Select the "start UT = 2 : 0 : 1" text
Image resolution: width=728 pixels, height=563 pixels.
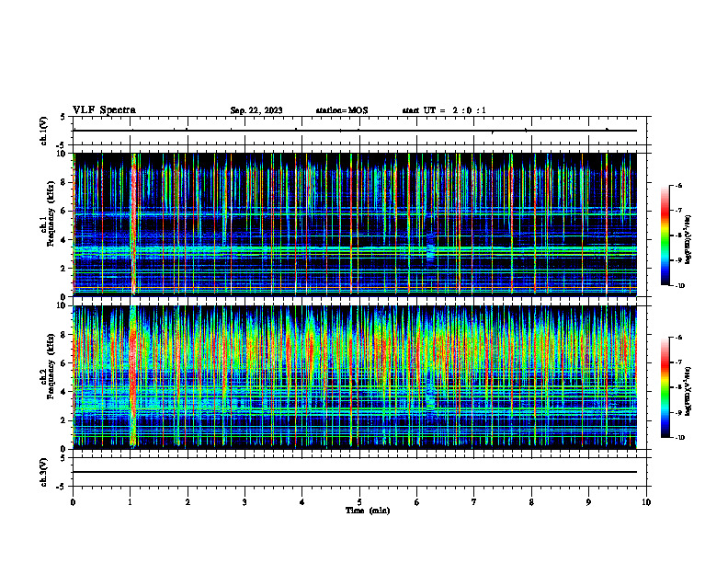click(x=444, y=110)
